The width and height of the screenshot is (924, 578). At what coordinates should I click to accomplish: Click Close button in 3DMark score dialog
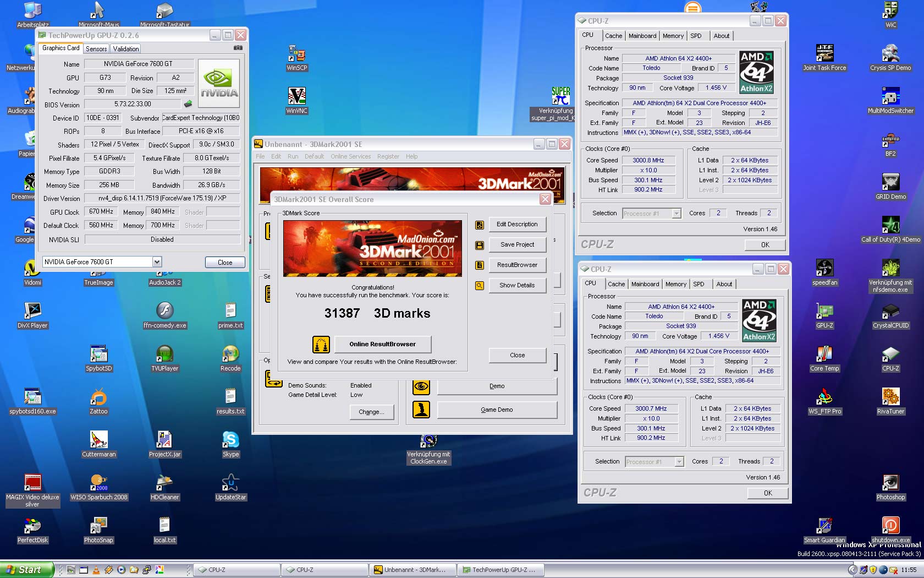point(517,356)
